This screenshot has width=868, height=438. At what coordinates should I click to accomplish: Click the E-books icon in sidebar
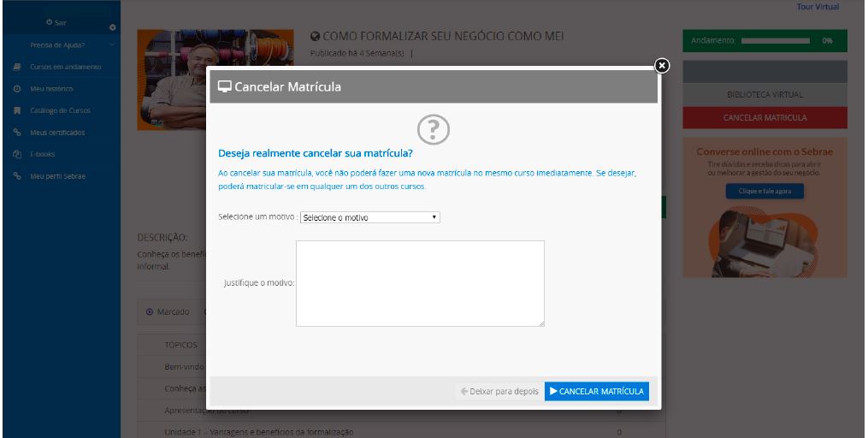[17, 155]
